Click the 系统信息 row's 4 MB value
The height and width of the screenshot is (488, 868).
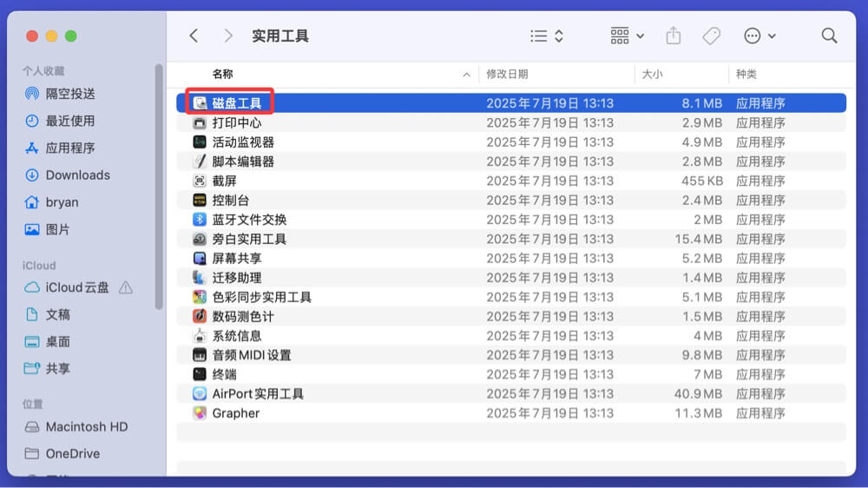708,336
